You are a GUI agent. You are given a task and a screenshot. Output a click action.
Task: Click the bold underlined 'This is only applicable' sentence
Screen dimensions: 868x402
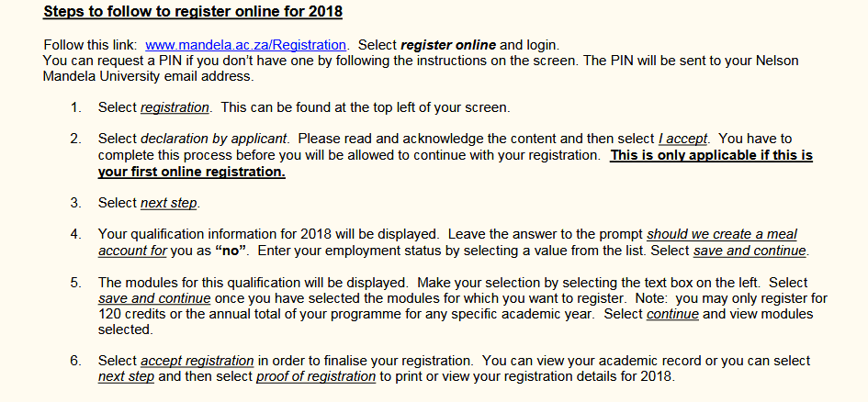coord(711,155)
